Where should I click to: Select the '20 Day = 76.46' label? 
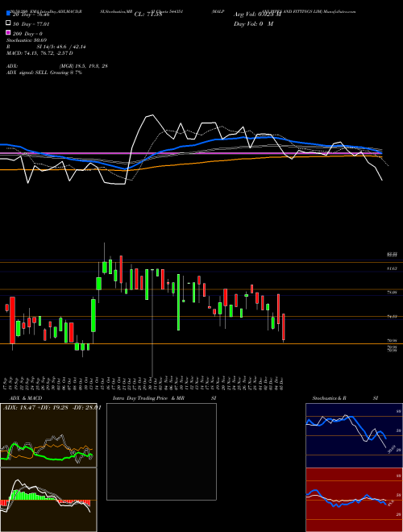click(x=31, y=15)
